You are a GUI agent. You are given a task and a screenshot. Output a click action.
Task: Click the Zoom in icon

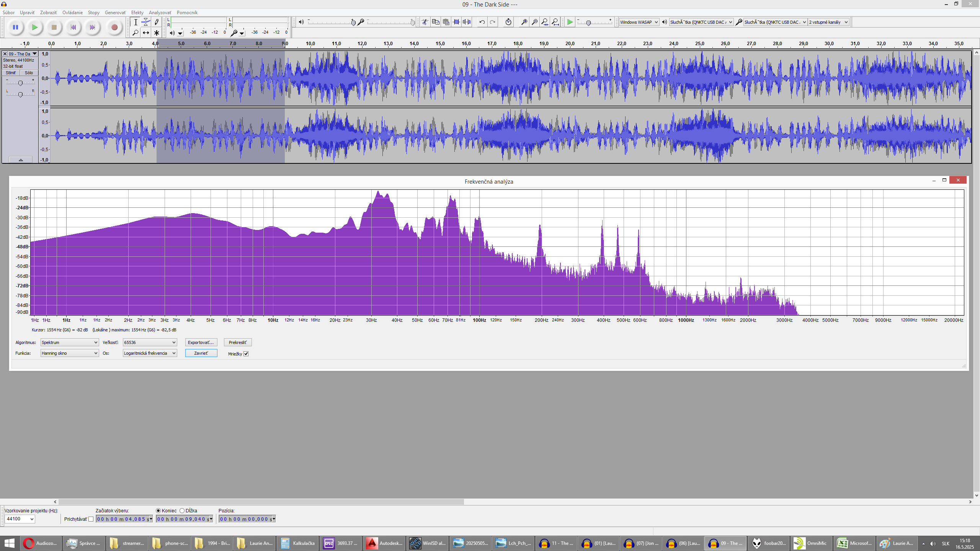(524, 22)
